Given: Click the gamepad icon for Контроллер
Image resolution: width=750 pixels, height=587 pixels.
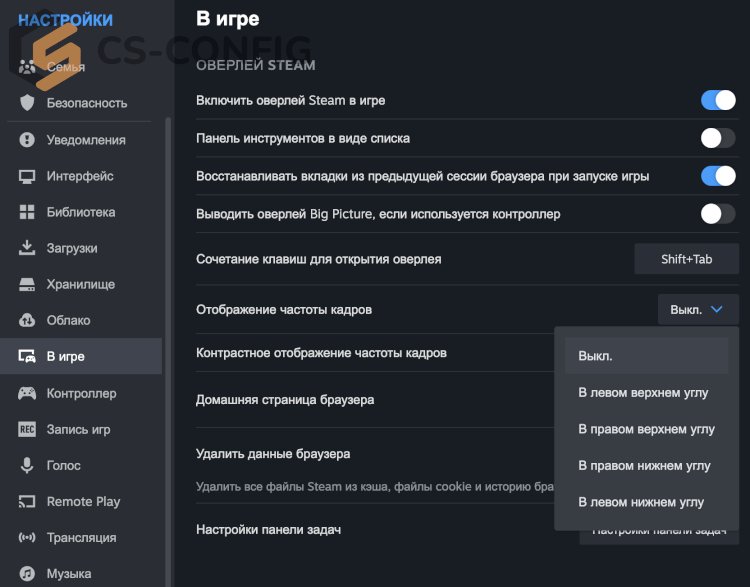Looking at the screenshot, I should point(27,393).
